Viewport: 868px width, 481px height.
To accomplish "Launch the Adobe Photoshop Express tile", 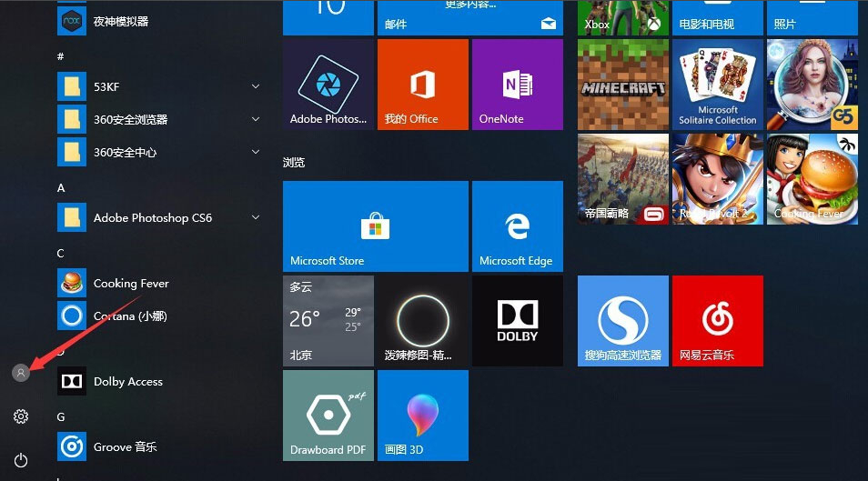I will 328,85.
